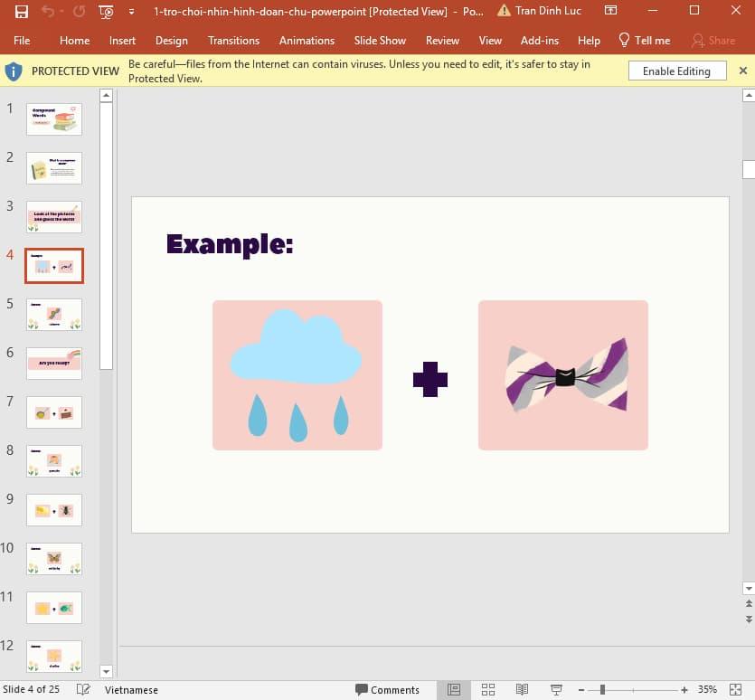Expand the Customize Quick Access Toolbar menu

[x=131, y=11]
